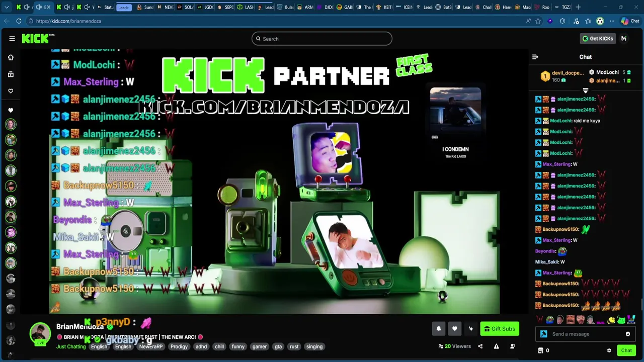Select the chill tag

[219, 346]
